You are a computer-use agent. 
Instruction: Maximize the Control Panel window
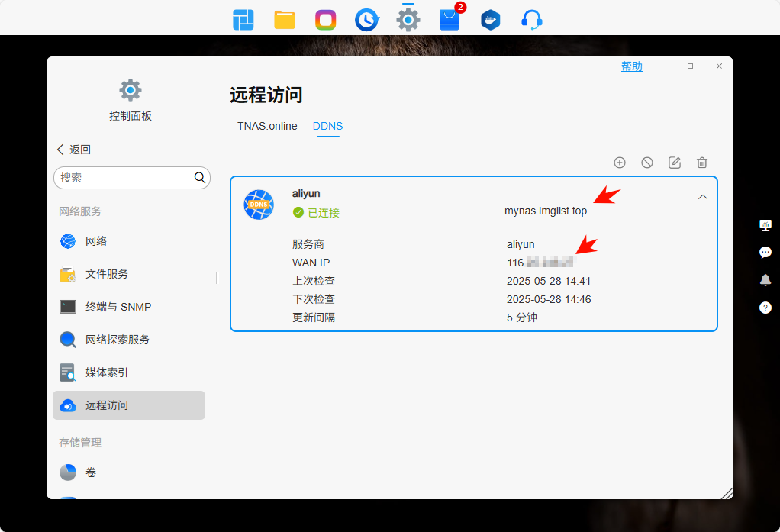pos(690,66)
